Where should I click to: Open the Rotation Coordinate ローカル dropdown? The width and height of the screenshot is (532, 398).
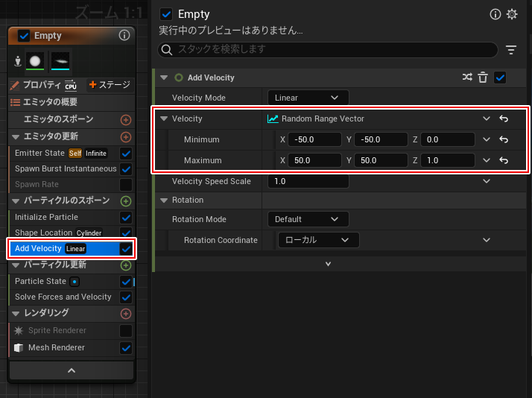tap(318, 240)
